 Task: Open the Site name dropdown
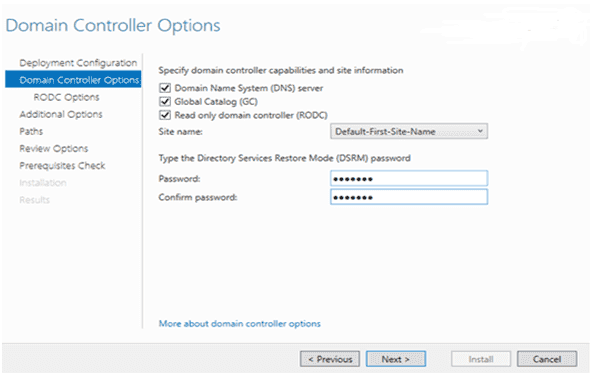click(x=409, y=131)
